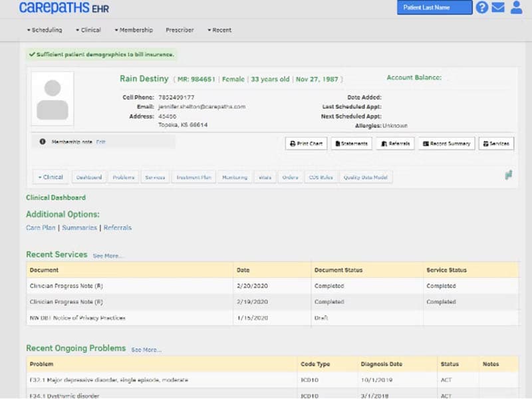Click See More next to Recent Services
The width and height of the screenshot is (532, 399).
click(107, 256)
